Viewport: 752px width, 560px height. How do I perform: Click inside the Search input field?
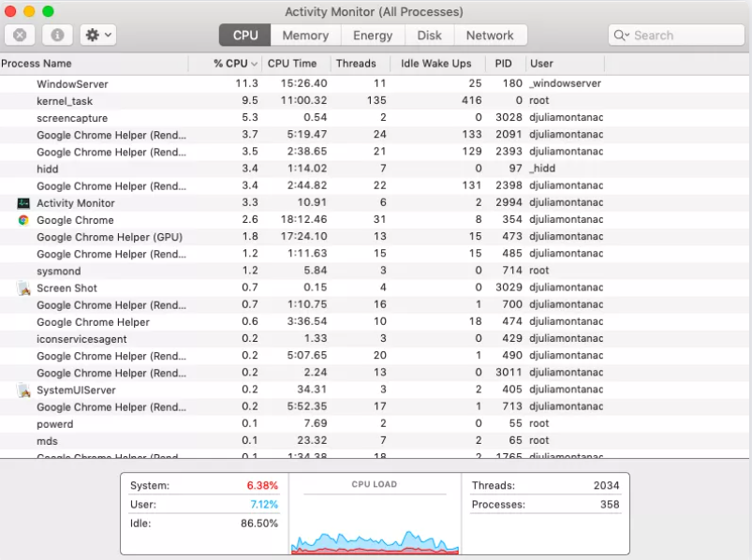coord(684,36)
